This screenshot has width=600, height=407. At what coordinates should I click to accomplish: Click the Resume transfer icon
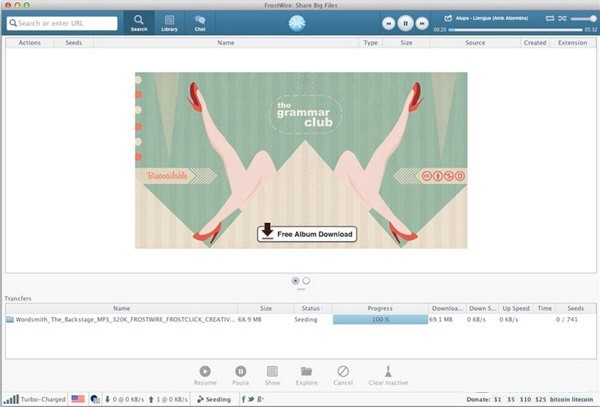(x=205, y=371)
